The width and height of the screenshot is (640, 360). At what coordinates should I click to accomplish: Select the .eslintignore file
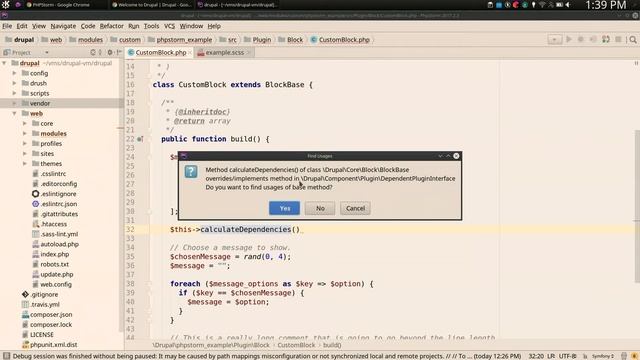point(58,194)
